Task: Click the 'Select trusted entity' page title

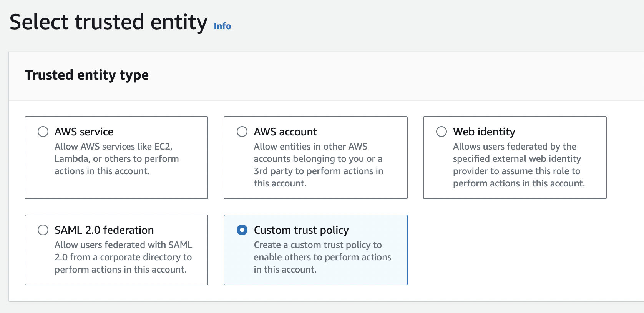Action: pos(108,22)
